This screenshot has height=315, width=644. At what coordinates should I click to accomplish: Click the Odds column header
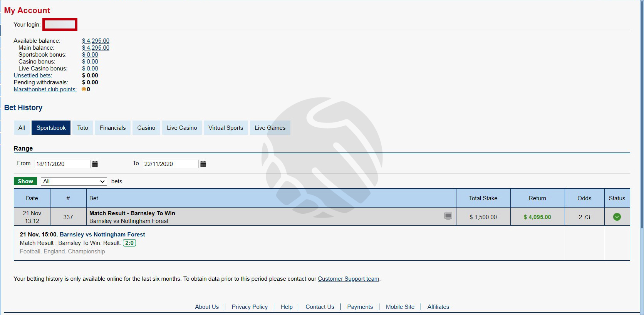point(584,198)
